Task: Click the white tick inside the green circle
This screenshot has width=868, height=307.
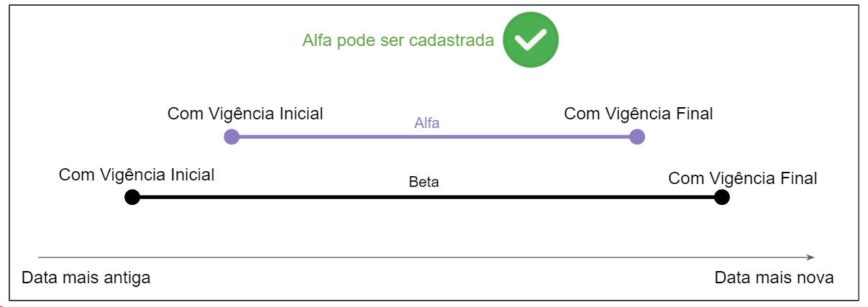Action: pos(529,41)
